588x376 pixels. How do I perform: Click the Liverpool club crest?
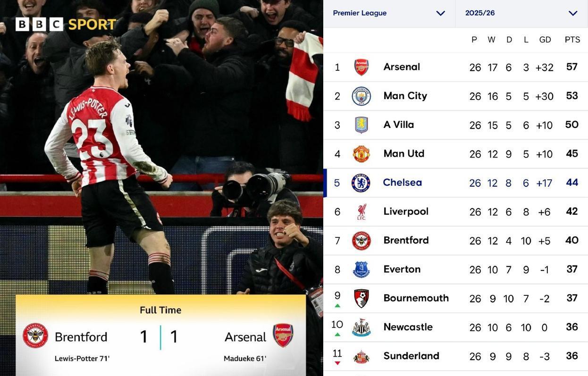[x=361, y=212]
